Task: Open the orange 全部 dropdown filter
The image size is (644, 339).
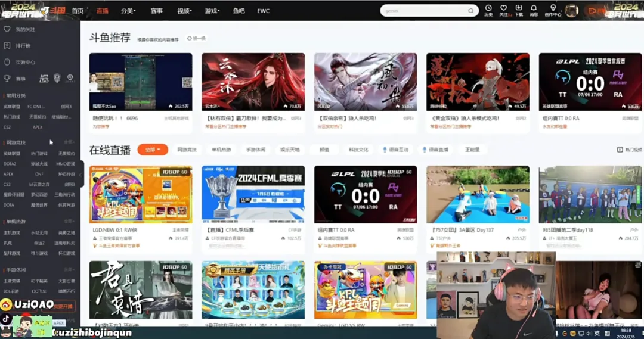Action: pyautogui.click(x=153, y=150)
